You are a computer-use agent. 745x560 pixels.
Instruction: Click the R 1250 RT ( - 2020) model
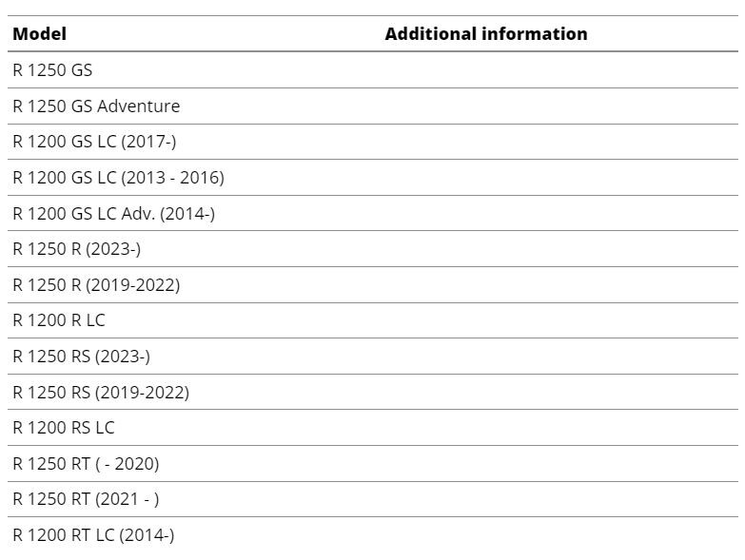[86, 464]
